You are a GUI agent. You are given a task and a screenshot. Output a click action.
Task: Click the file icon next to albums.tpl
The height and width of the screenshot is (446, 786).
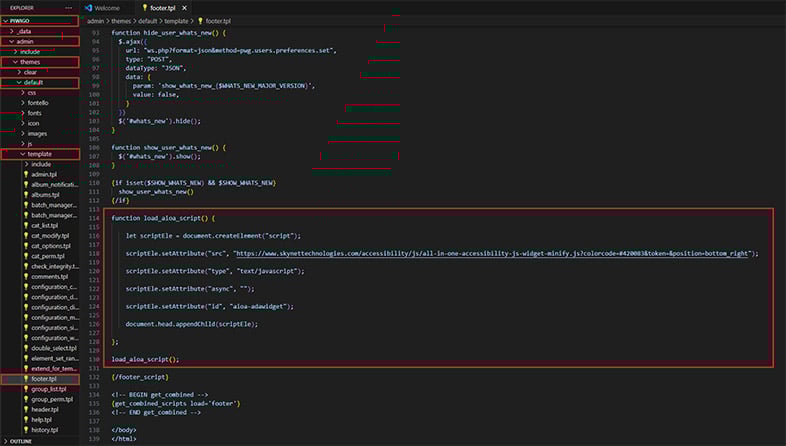pos(27,195)
